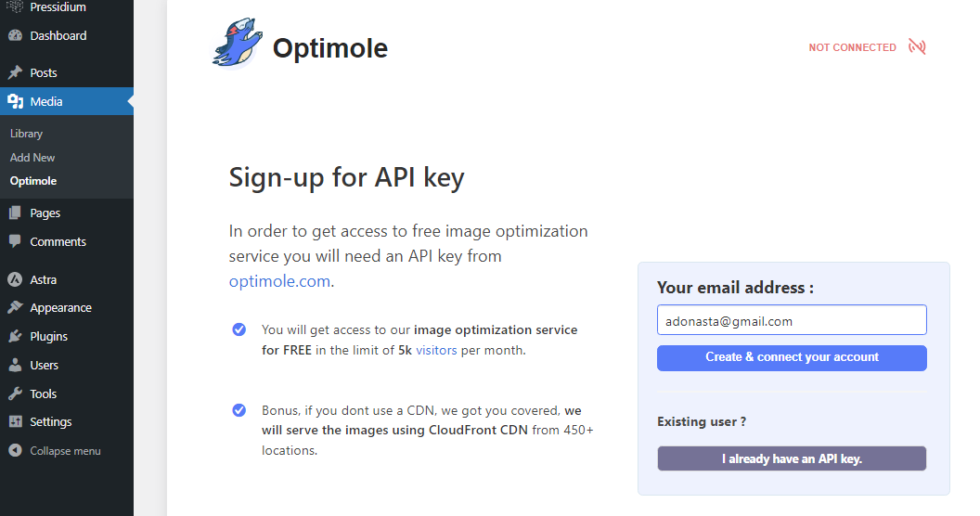Viewport: 980px width, 516px height.
Task: Click the Users person icon
Action: point(15,365)
